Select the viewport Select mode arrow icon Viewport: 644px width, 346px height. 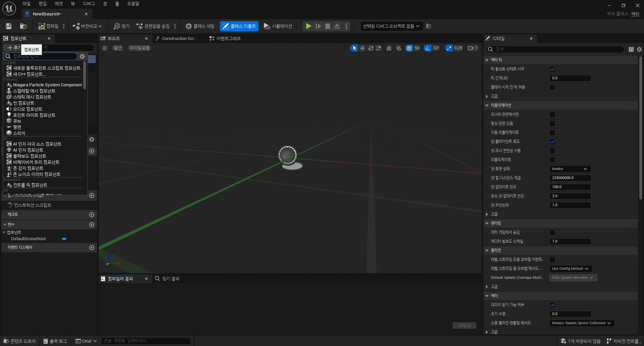pos(354,48)
